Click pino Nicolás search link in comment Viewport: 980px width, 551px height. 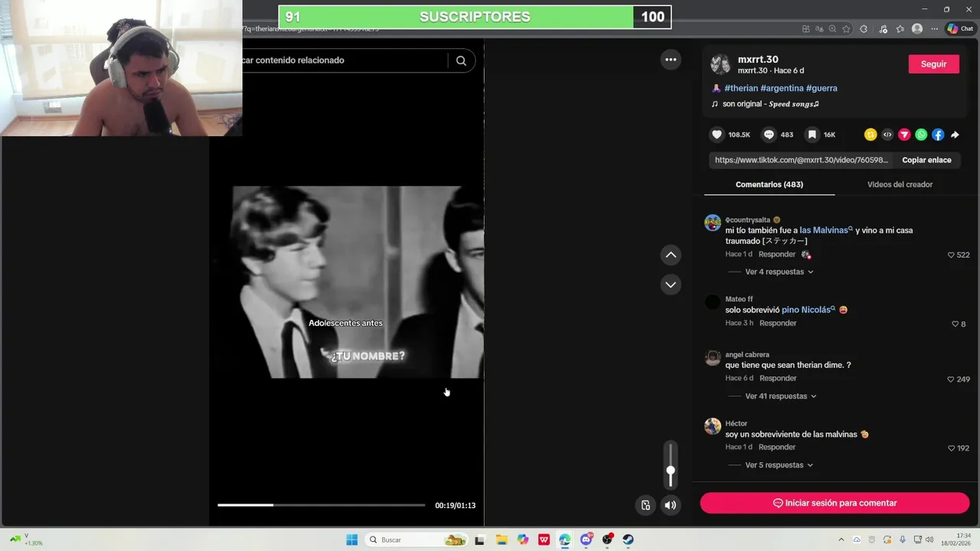[x=808, y=310]
